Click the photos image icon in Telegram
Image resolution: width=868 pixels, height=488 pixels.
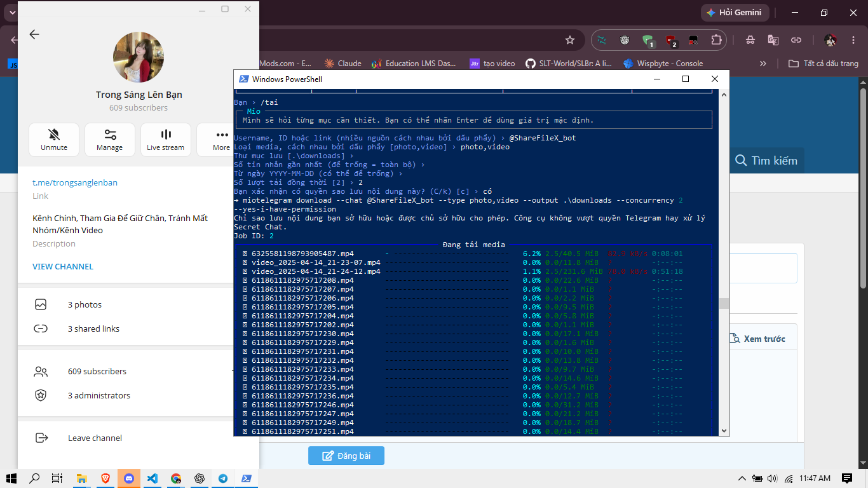pos(41,305)
